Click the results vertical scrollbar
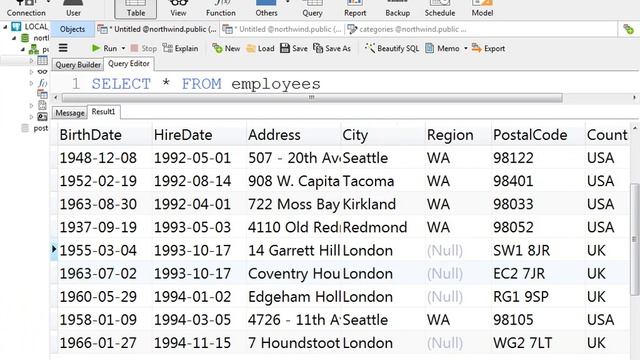The width and height of the screenshot is (640, 360). [634, 239]
